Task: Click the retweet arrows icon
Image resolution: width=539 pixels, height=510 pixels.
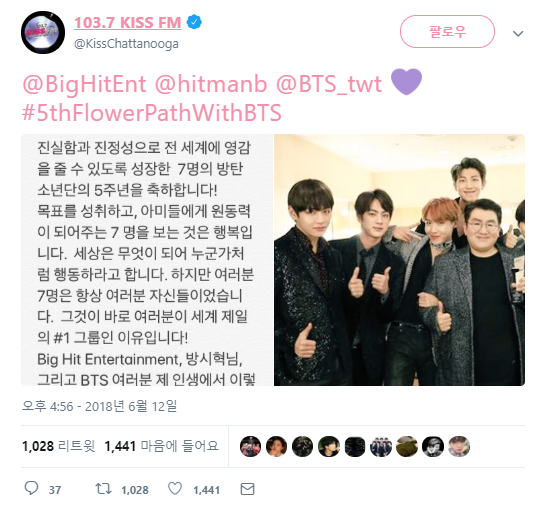Action: point(103,488)
